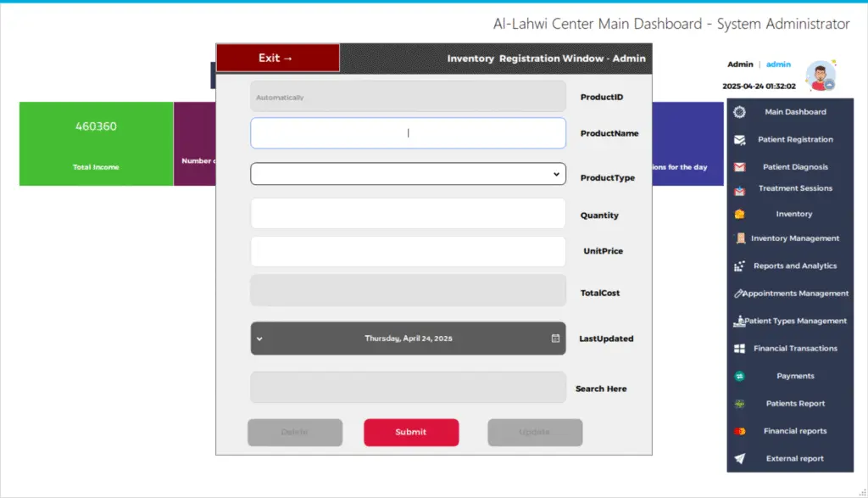Click the Inventory box icon in sidebar

pos(739,214)
